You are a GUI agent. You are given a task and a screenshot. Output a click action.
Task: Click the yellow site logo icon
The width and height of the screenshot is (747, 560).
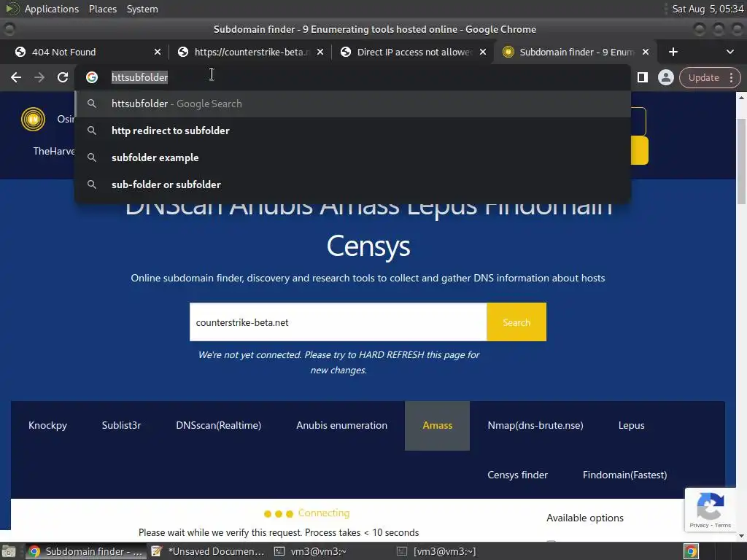pos(33,119)
